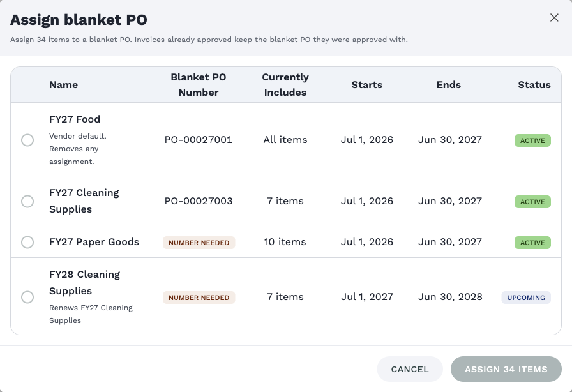Click the Jul 1, 2027 start date
The image size is (572, 392).
367,297
